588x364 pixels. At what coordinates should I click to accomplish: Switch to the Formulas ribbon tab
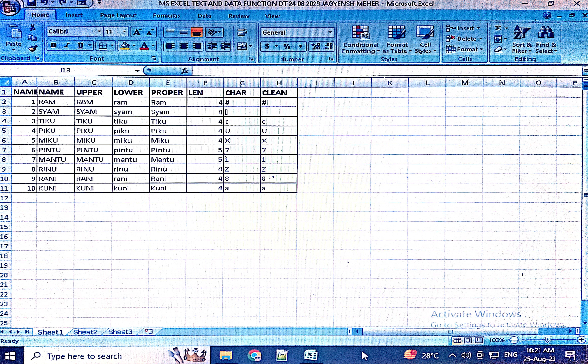pos(166,16)
